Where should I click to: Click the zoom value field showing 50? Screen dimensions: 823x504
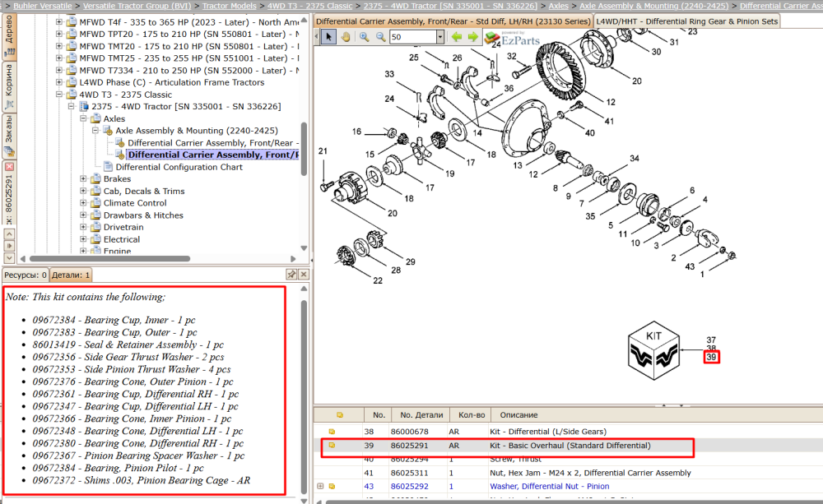tap(413, 37)
